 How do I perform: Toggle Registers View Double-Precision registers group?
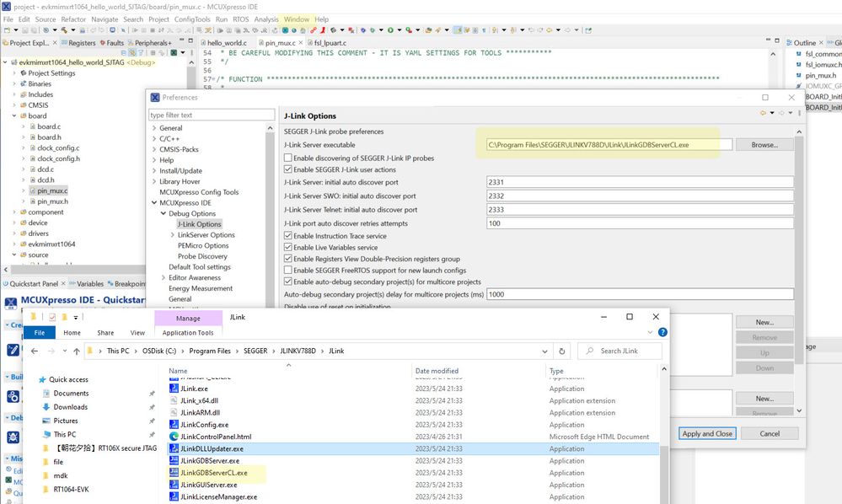(287, 259)
